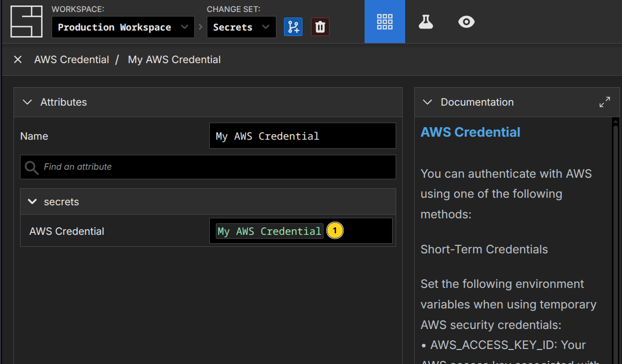The image size is (622, 364).
Task: Open the Production Workspace dropdown
Action: coord(123,27)
